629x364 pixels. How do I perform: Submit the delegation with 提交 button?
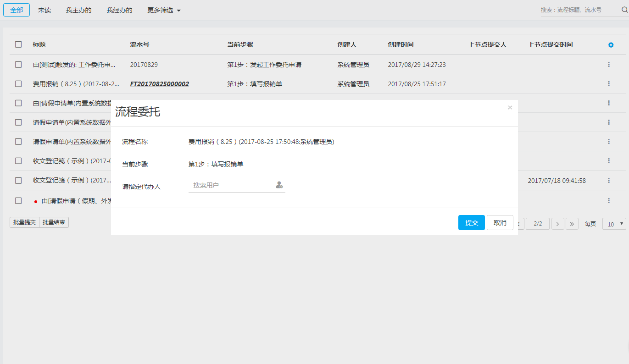(471, 222)
